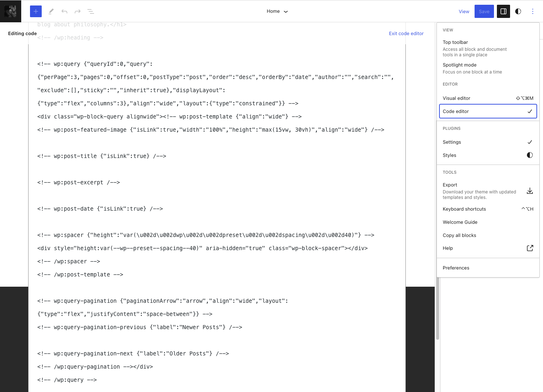Click the Exit code editor link

406,33
